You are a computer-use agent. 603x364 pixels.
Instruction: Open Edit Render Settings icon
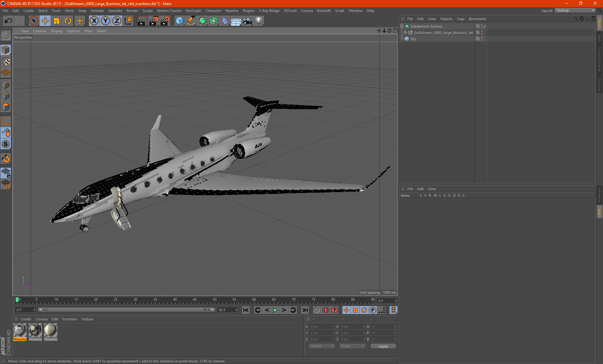click(165, 21)
